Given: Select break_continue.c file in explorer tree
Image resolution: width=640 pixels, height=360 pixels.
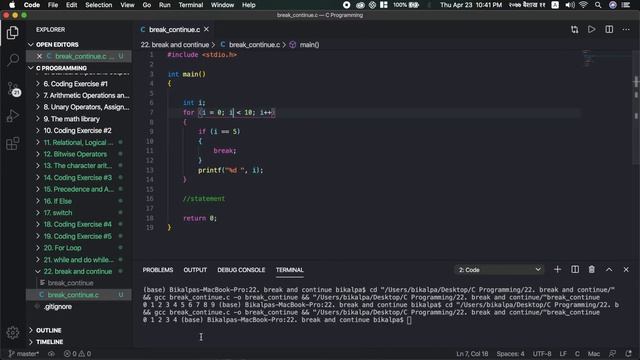Looking at the screenshot, I should [x=79, y=295].
